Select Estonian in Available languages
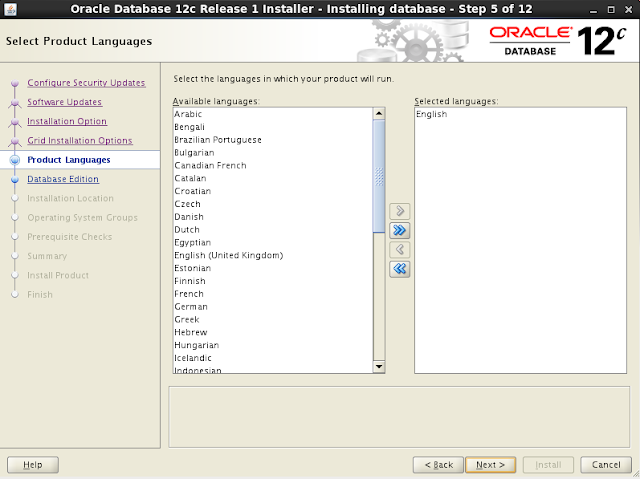 click(273, 268)
